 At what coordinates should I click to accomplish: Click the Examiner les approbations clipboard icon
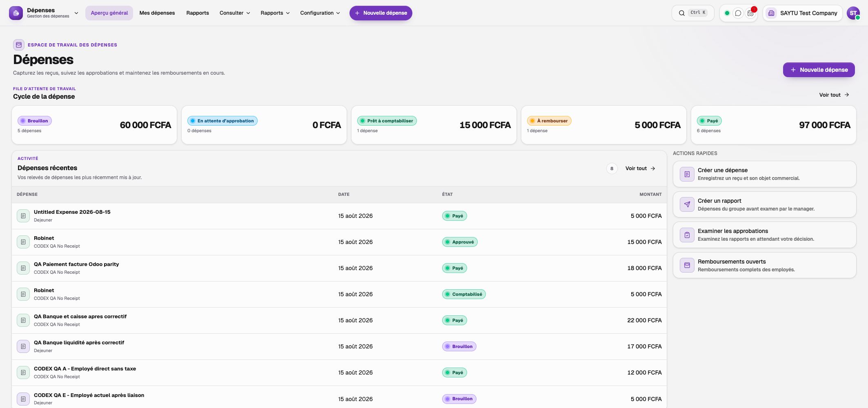point(687,235)
